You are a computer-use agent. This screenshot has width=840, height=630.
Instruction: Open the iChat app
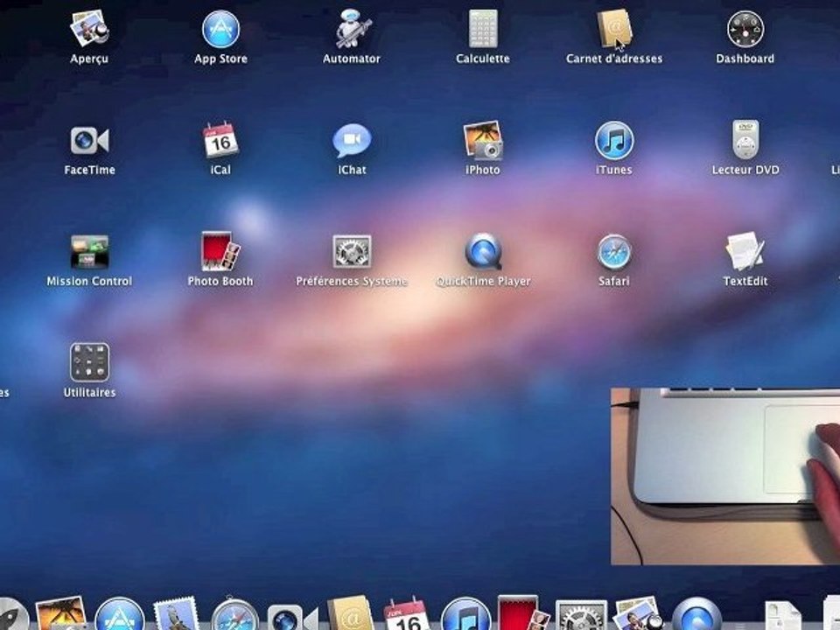click(352, 140)
